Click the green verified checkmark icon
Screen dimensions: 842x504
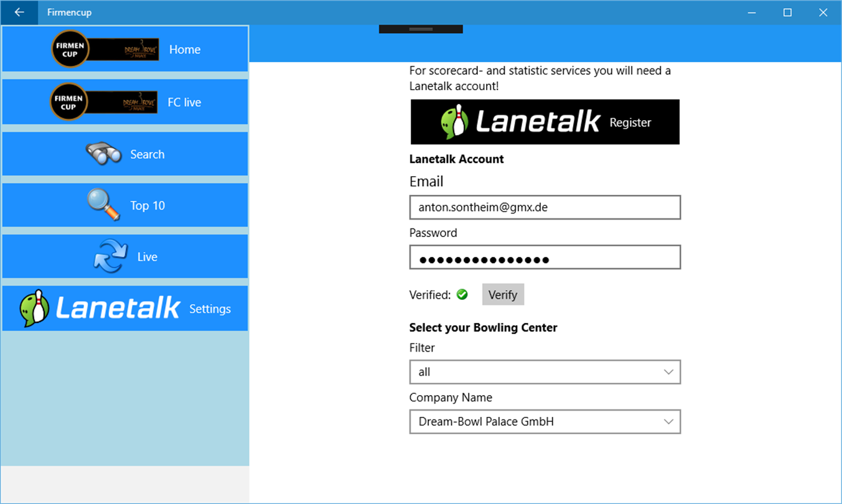(x=462, y=294)
